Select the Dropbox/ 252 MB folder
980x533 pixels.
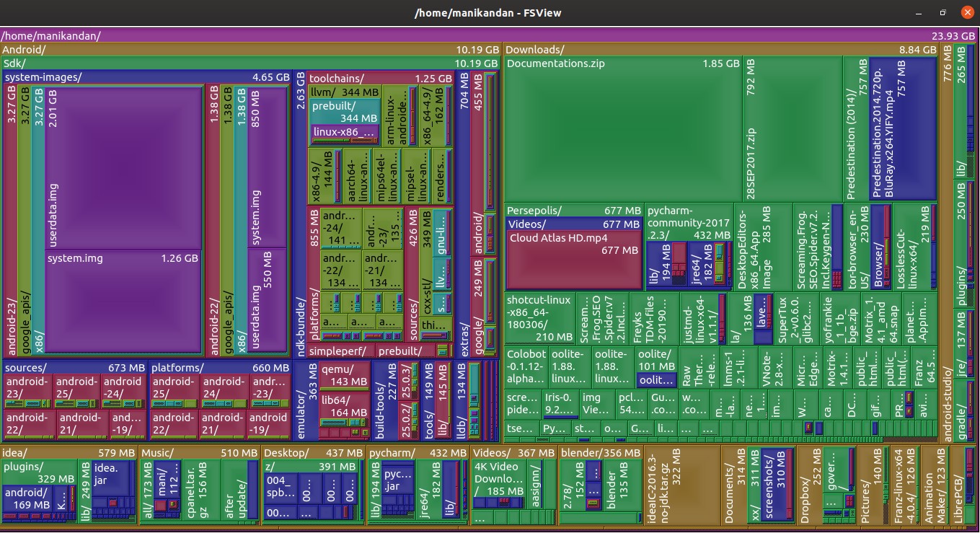click(x=810, y=485)
